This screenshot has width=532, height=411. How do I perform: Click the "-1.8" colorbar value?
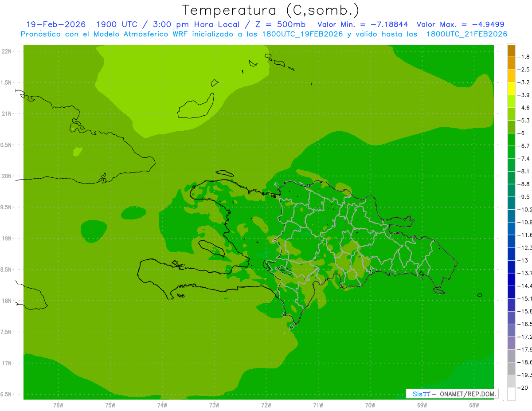tap(524, 57)
